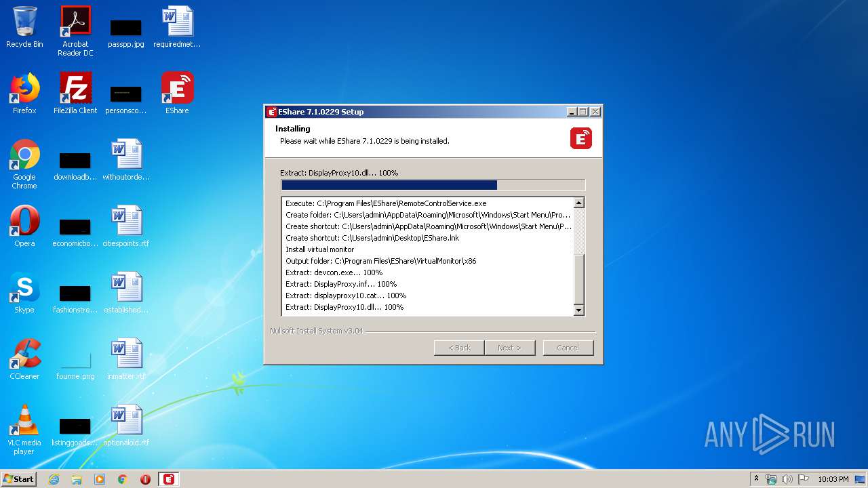
Task: Open the Action Center flag icon
Action: pos(804,479)
